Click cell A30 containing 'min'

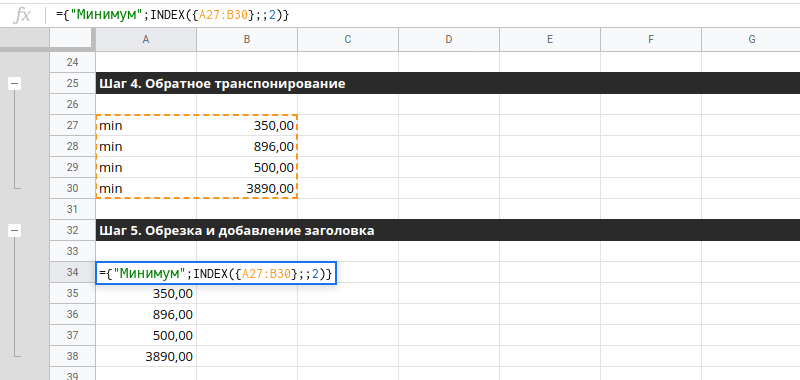coord(146,188)
